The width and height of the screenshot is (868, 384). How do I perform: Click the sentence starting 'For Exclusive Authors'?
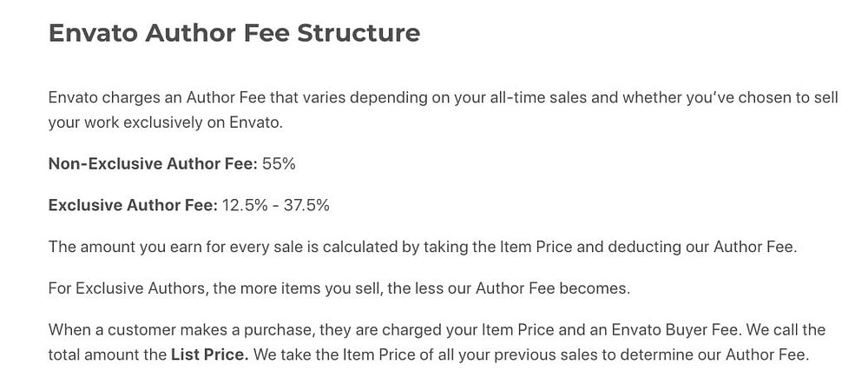(x=339, y=288)
